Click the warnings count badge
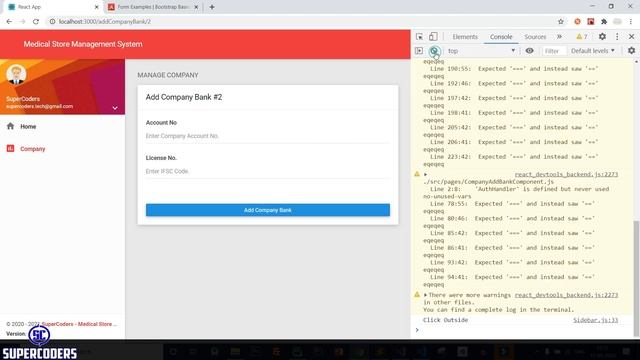The width and height of the screenshot is (640, 360). coord(582,37)
